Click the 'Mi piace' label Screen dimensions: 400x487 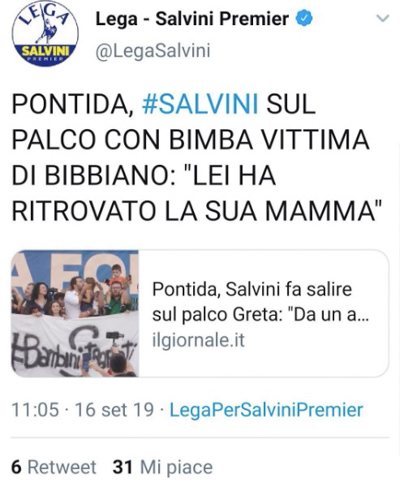pos(176,467)
